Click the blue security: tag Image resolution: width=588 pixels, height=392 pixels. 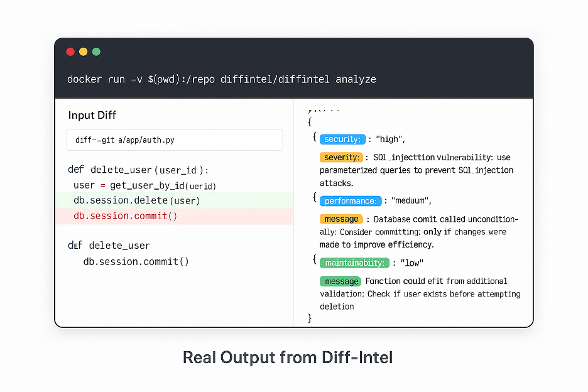point(342,139)
